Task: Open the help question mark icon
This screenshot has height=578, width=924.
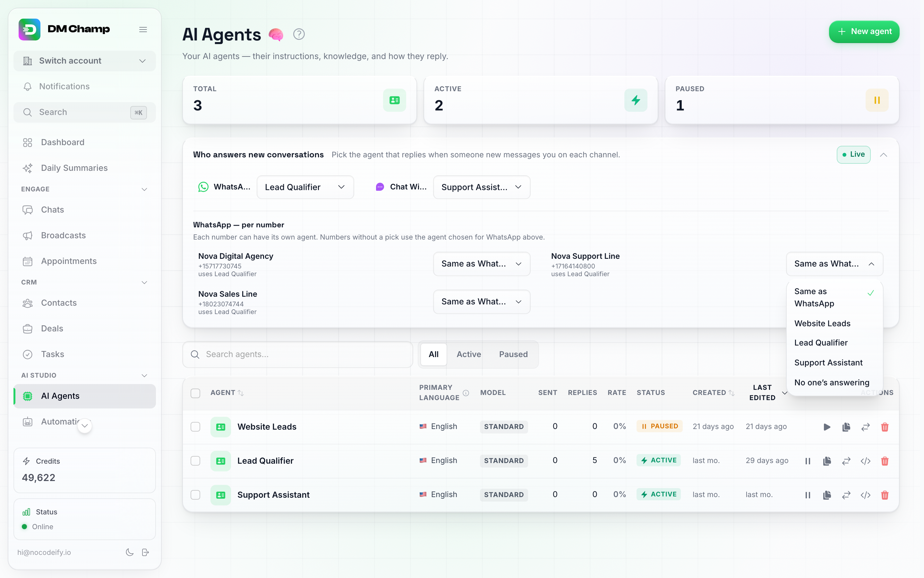Action: tap(299, 34)
